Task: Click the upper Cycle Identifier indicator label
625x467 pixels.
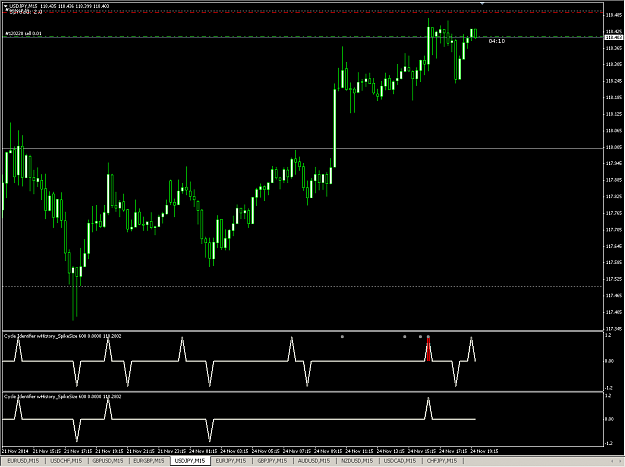Action: pyautogui.click(x=63, y=336)
